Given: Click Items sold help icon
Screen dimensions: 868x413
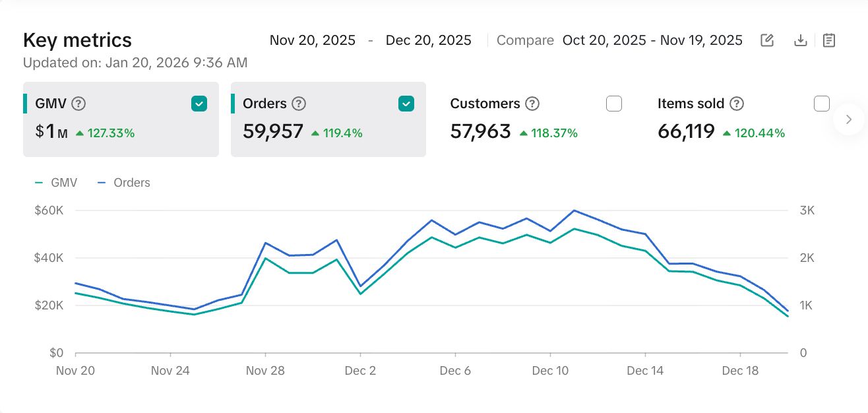Looking at the screenshot, I should pyautogui.click(x=737, y=104).
